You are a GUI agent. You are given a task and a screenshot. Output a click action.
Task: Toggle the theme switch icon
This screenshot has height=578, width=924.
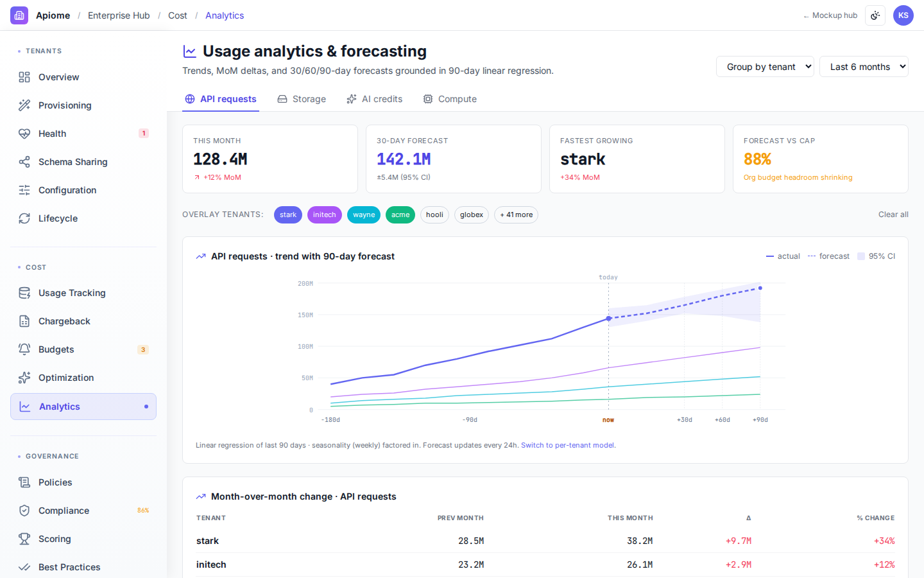pos(875,15)
